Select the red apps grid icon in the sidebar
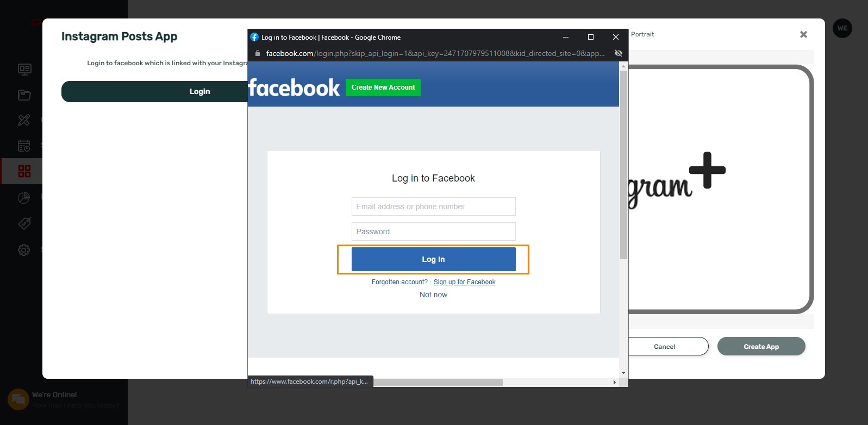 coord(24,171)
